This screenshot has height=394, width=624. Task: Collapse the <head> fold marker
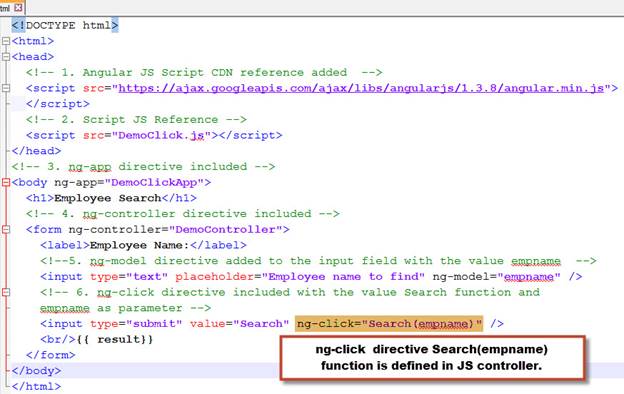click(6, 57)
